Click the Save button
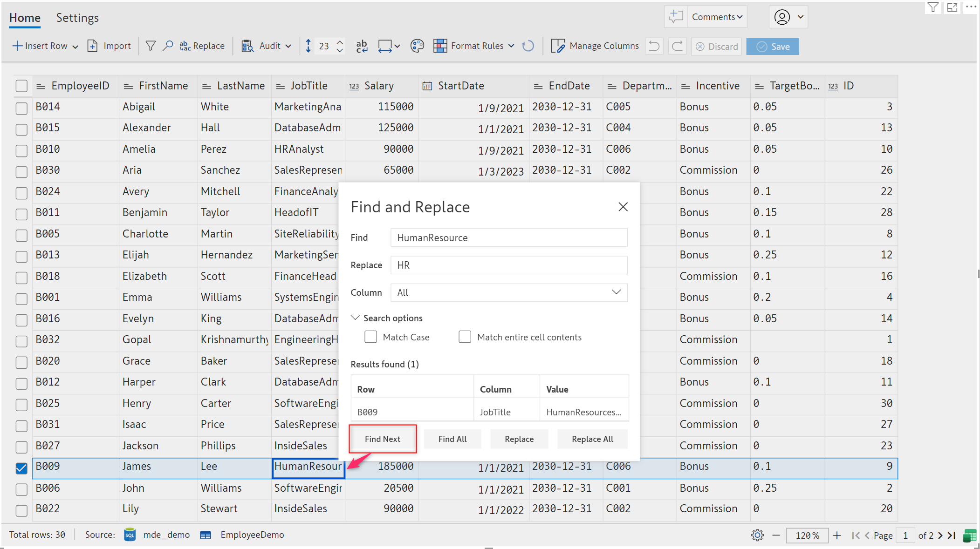This screenshot has width=980, height=549. point(773,47)
